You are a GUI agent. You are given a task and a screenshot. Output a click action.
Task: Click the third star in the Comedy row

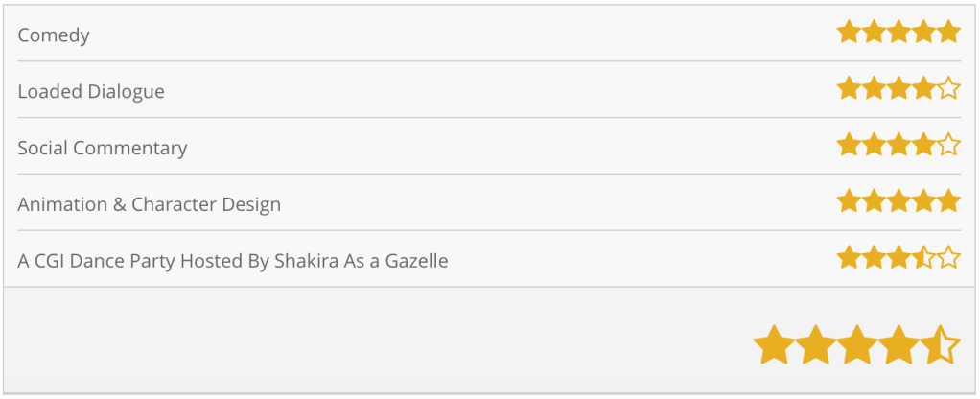point(898,33)
